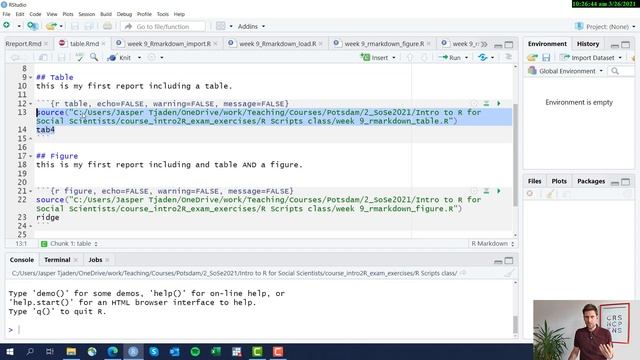Click the Find/Replace magnifier icon
The height and width of the screenshot is (360, 640).
(x=94, y=57)
